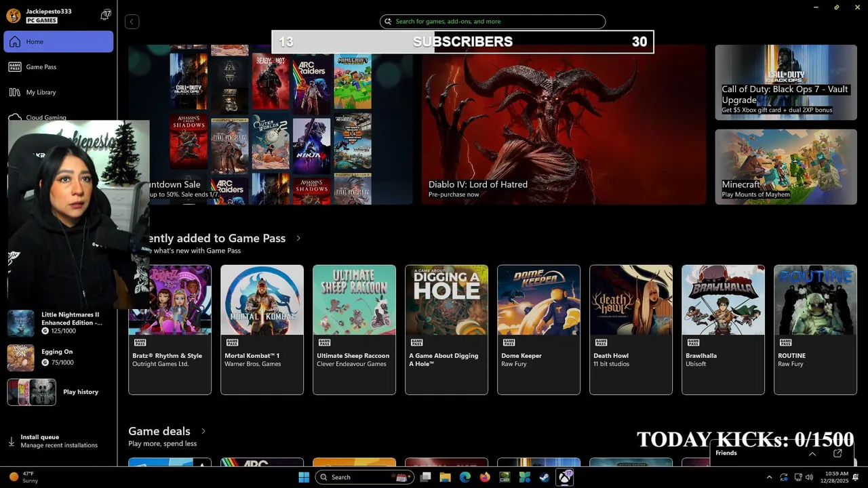Click the My Library icon in the sidebar
The width and height of the screenshot is (868, 488).
14,92
